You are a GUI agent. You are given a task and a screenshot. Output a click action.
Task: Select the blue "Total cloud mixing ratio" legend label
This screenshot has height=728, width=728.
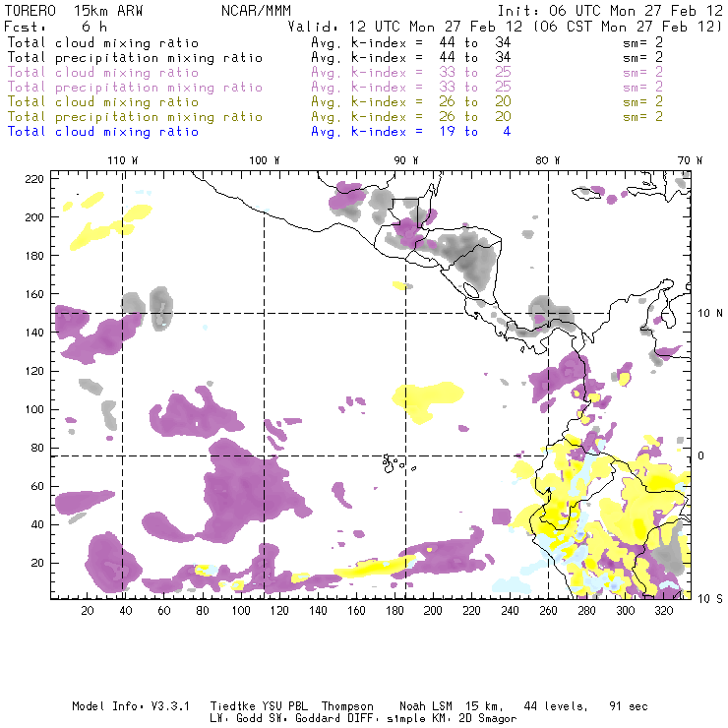tap(103, 132)
